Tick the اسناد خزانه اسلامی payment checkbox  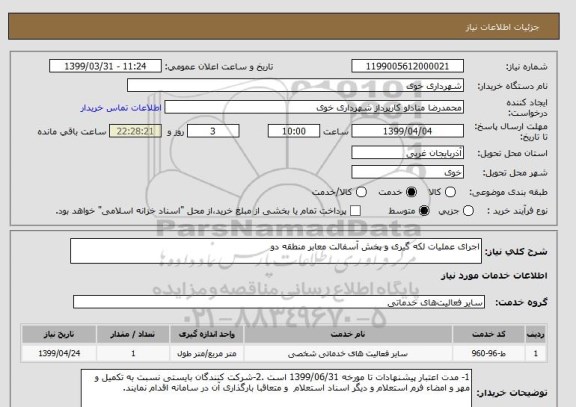355,211
